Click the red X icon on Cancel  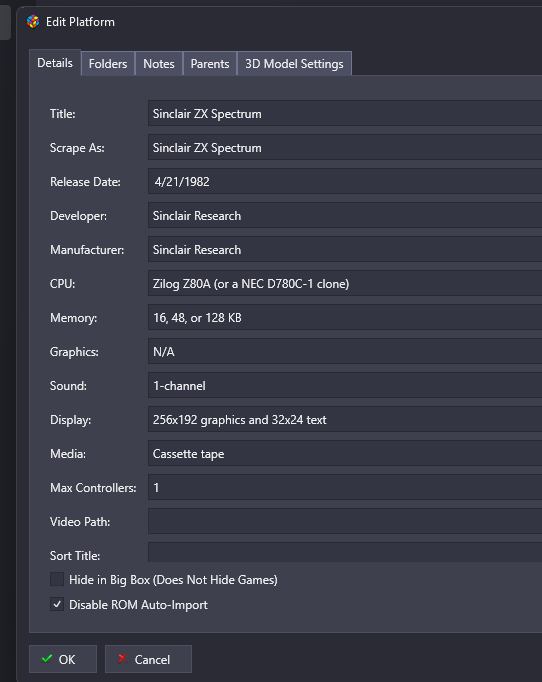pyautogui.click(x=122, y=659)
